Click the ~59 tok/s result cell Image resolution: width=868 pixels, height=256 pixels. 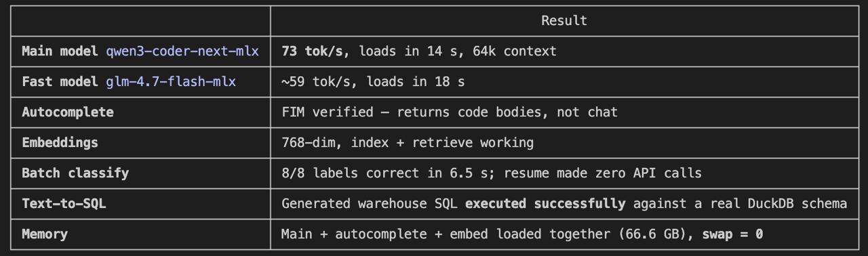click(373, 81)
